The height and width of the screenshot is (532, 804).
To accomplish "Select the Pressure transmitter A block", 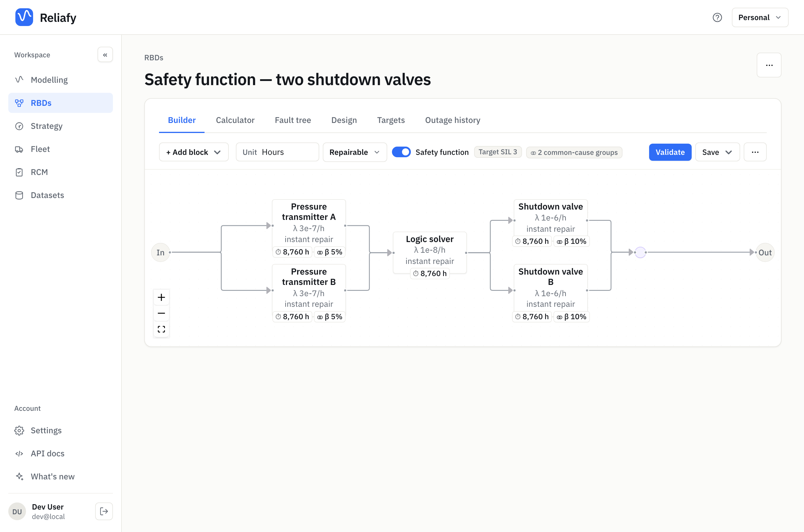I will (309, 225).
